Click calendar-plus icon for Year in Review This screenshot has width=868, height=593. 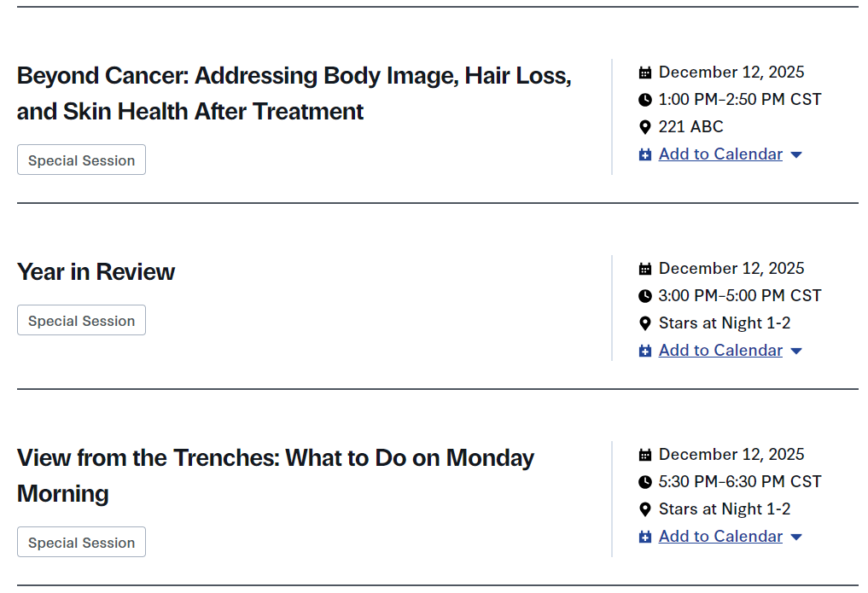click(645, 351)
